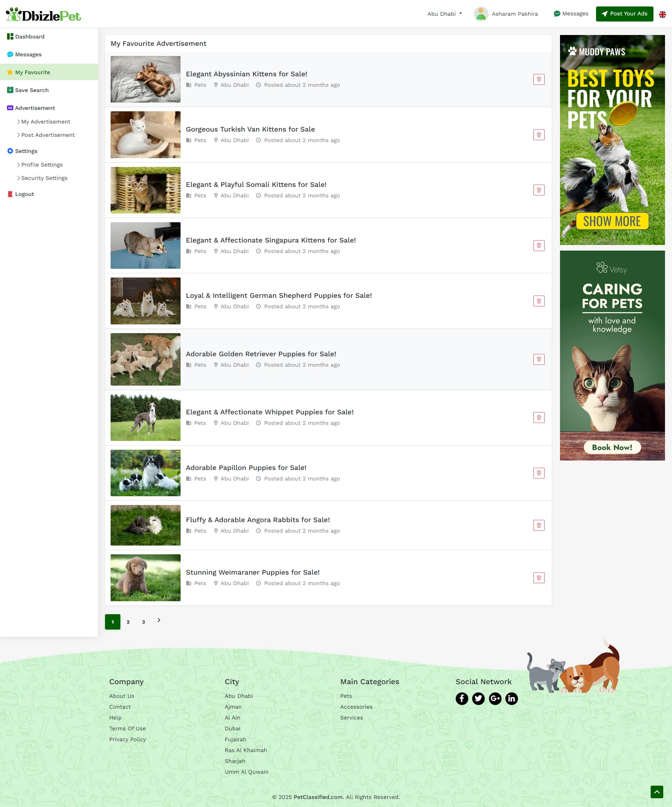Trash the Whippet Puppies favourite
Screen dimensions: 672x807
click(x=539, y=417)
